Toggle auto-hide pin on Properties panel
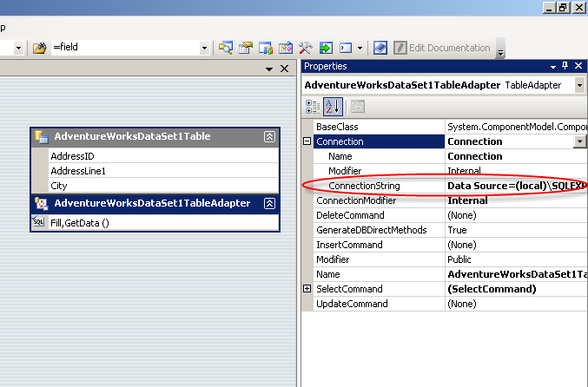The width and height of the screenshot is (588, 387). click(565, 66)
